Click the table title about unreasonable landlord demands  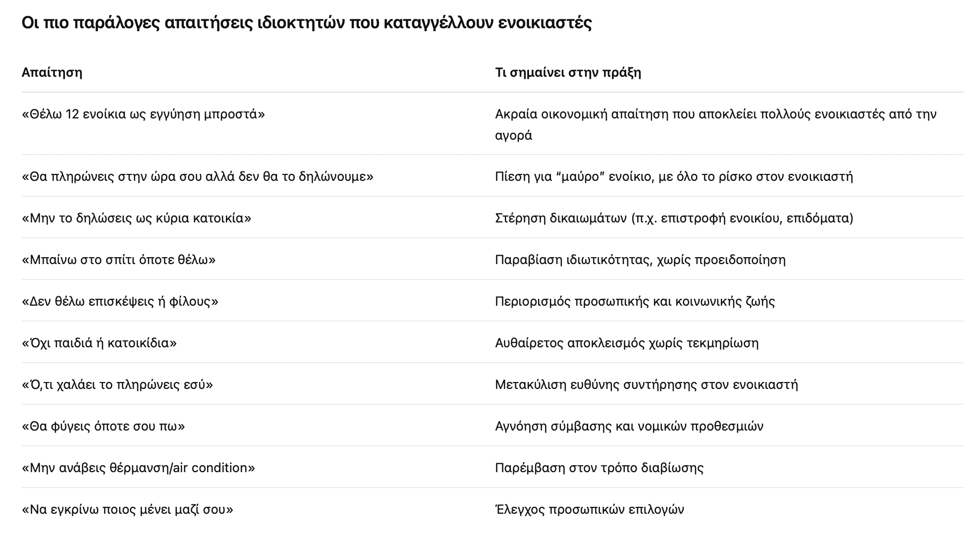(307, 23)
